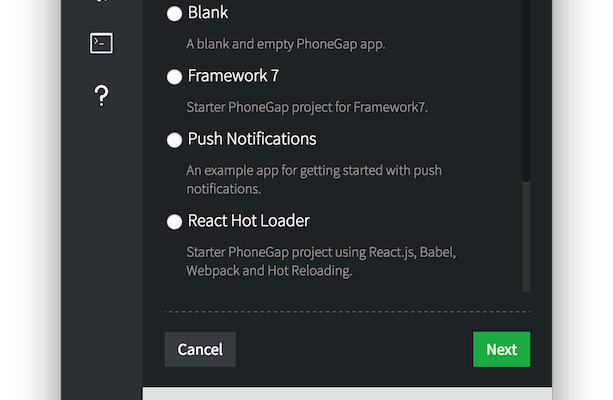Image resolution: width=613 pixels, height=400 pixels.
Task: Click the Blank template title text
Action: point(208,13)
